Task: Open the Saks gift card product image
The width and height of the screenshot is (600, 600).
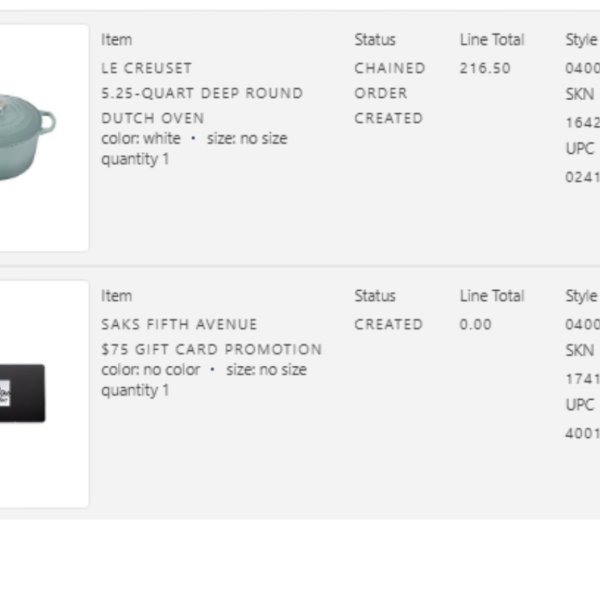Action: (44, 394)
